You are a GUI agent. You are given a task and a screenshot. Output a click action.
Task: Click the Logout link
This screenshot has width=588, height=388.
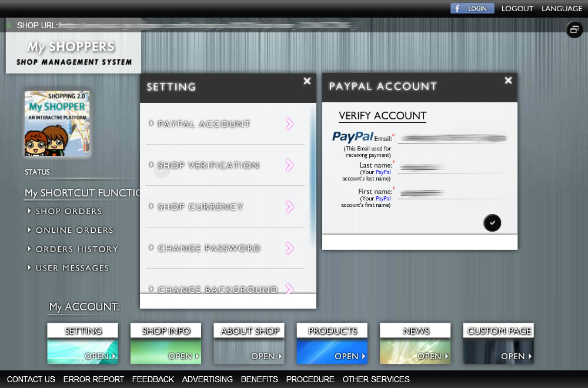[517, 8]
